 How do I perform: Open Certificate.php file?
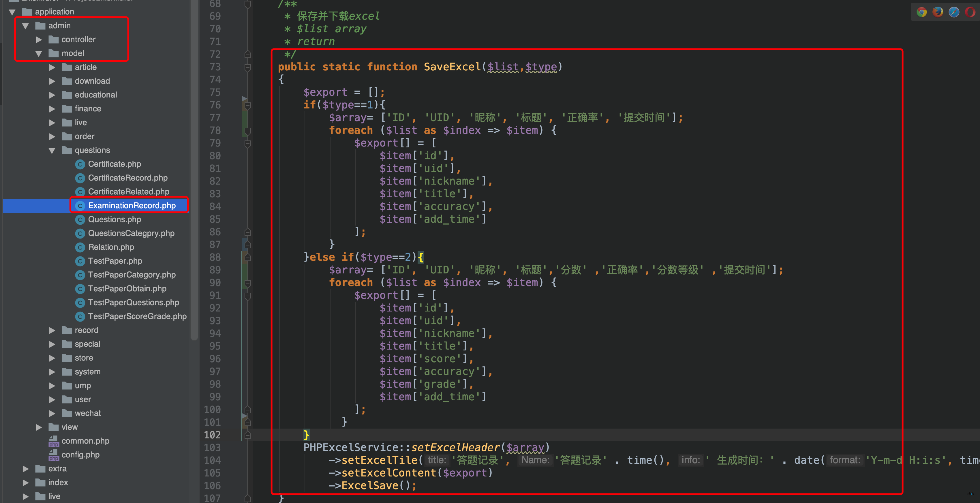(x=114, y=164)
